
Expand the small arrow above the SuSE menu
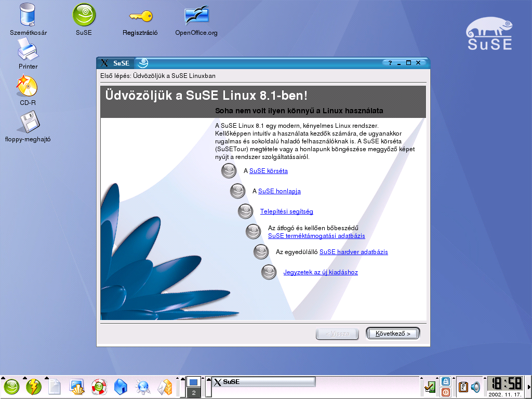click(3, 377)
